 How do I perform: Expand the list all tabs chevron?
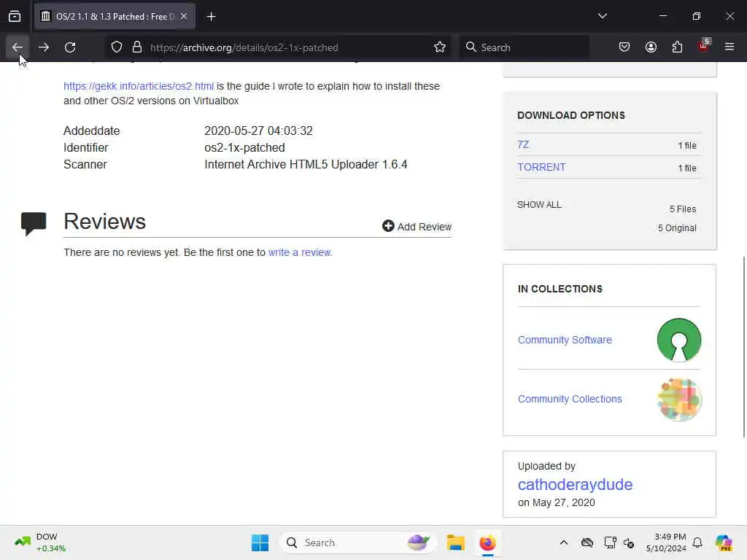point(602,16)
